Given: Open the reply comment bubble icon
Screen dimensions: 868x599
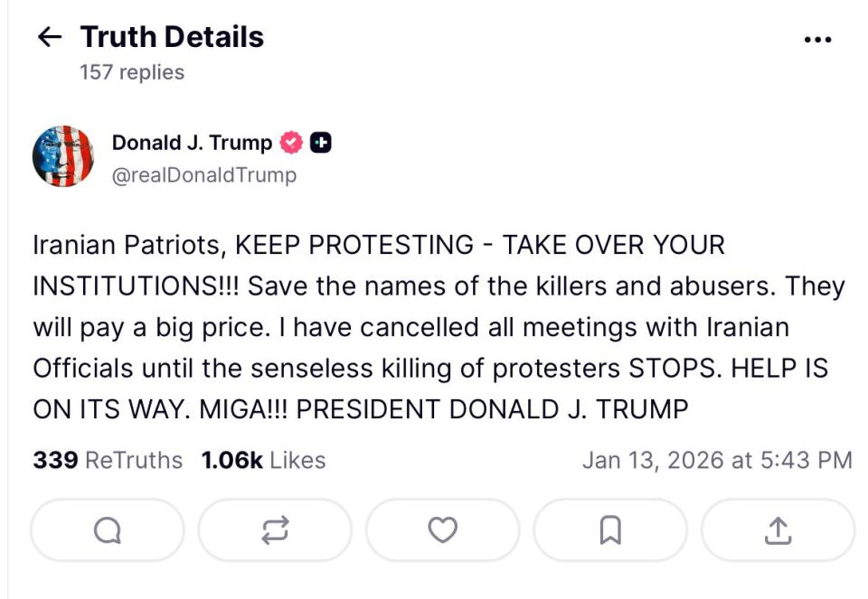Looking at the screenshot, I should point(105,530).
